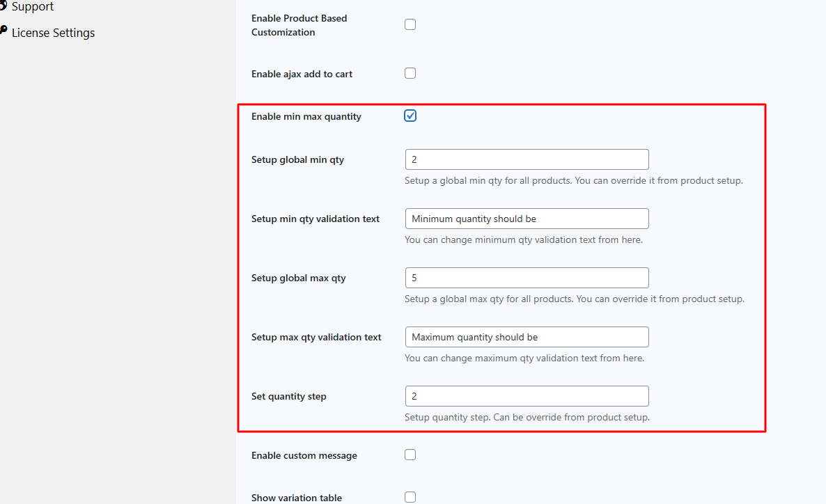The width and height of the screenshot is (826, 504).
Task: Click the max qty validation text input
Action: pyautogui.click(x=527, y=337)
